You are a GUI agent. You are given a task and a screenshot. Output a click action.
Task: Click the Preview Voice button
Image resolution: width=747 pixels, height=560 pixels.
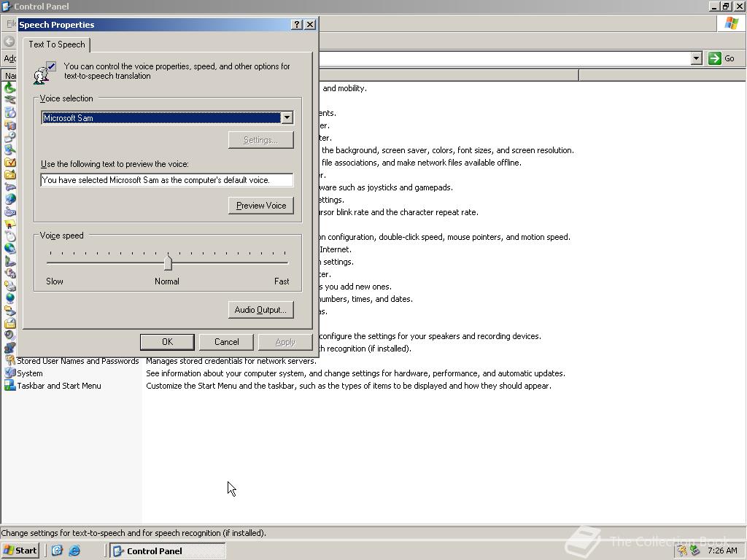tap(261, 205)
